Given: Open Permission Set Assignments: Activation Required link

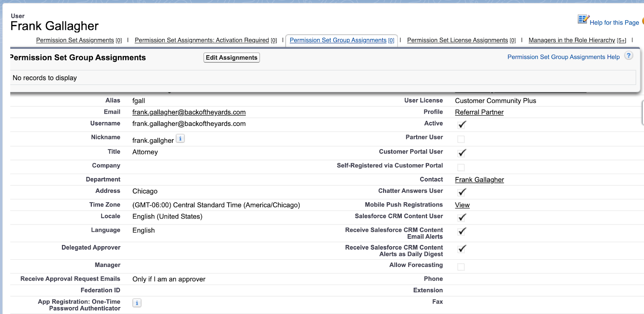Looking at the screenshot, I should tap(206, 40).
